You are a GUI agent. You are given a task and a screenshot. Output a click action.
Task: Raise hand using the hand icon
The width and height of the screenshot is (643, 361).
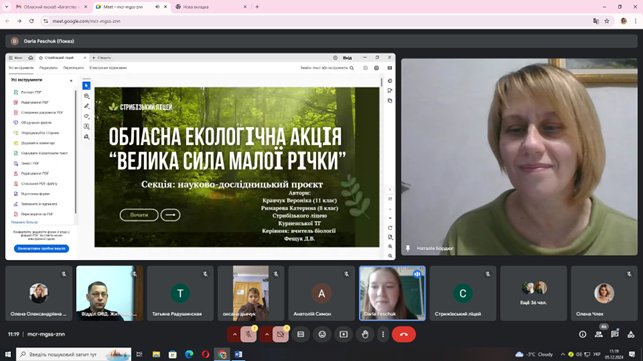point(365,335)
